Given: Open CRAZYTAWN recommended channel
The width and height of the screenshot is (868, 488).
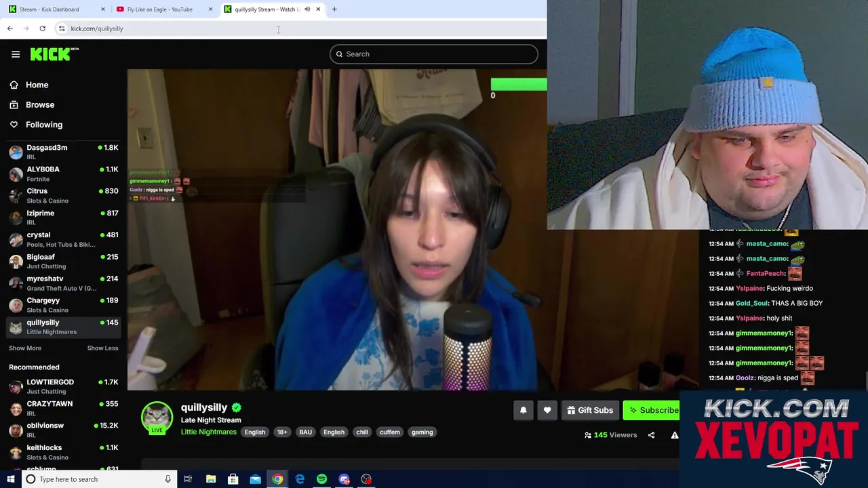Looking at the screenshot, I should [63, 408].
